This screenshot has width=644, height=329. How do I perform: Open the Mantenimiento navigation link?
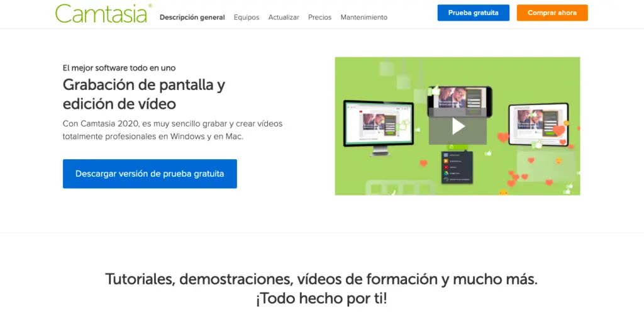364,17
